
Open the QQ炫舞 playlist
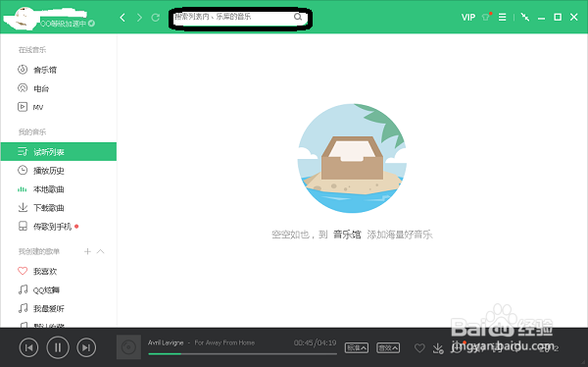point(59,290)
